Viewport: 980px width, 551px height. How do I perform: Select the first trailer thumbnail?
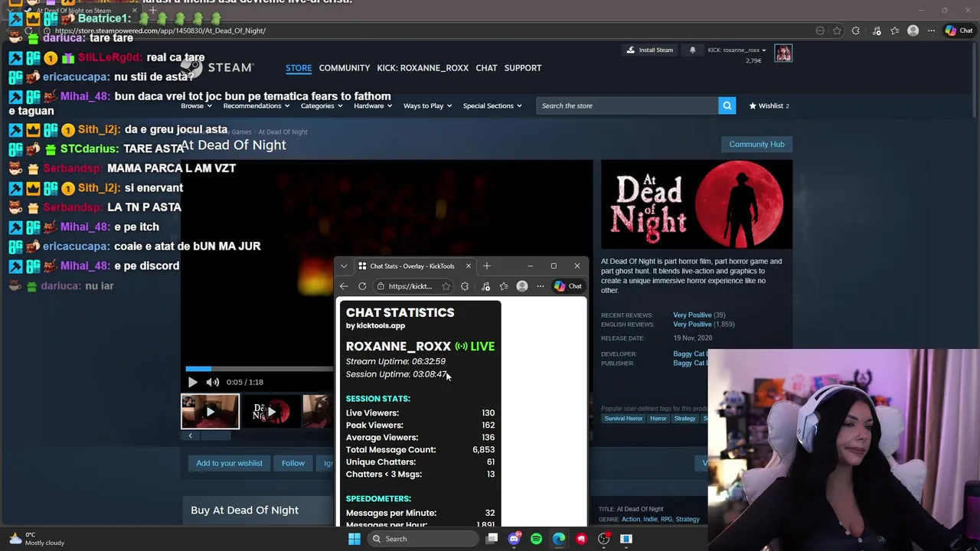click(x=210, y=412)
